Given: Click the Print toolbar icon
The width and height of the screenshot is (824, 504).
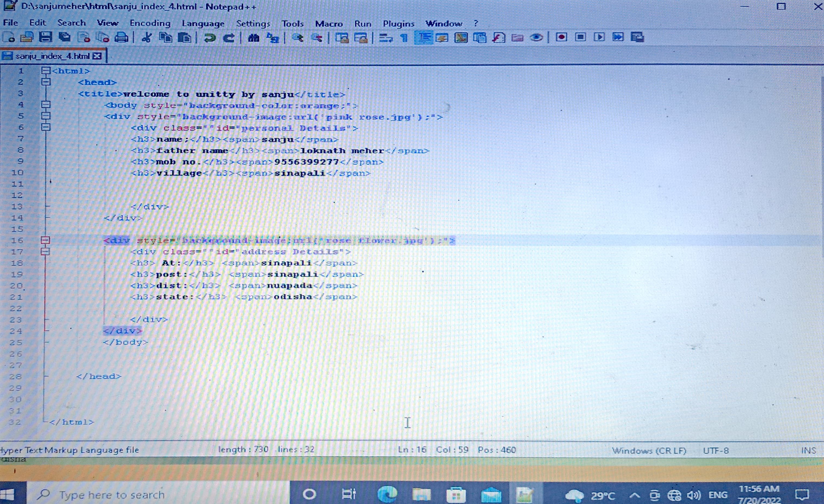Looking at the screenshot, I should click(121, 38).
